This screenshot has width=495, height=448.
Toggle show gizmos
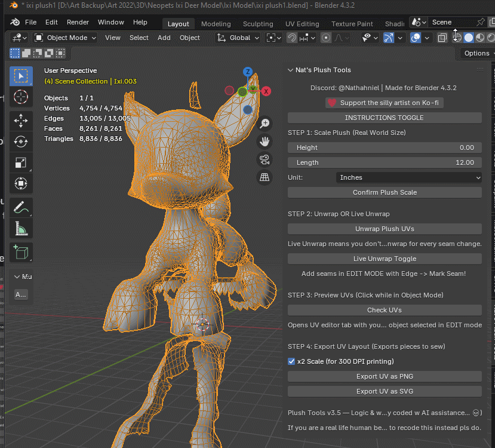click(x=388, y=38)
